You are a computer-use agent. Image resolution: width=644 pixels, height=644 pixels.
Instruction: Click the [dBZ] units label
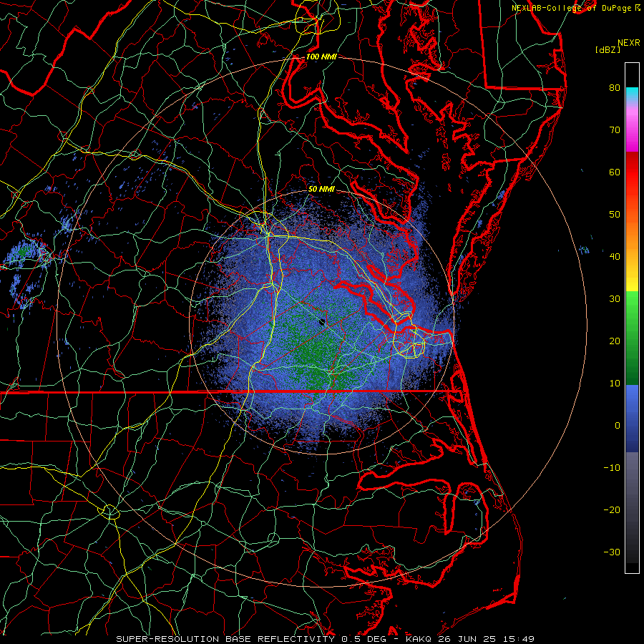click(608, 50)
